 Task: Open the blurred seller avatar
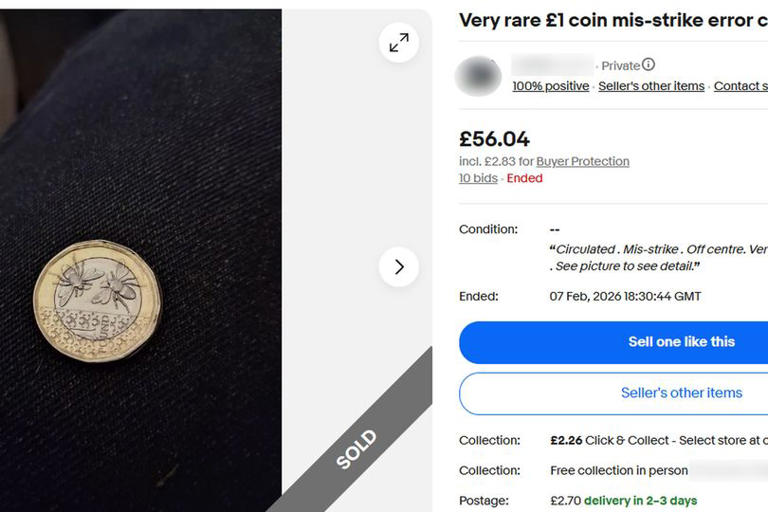point(478,76)
